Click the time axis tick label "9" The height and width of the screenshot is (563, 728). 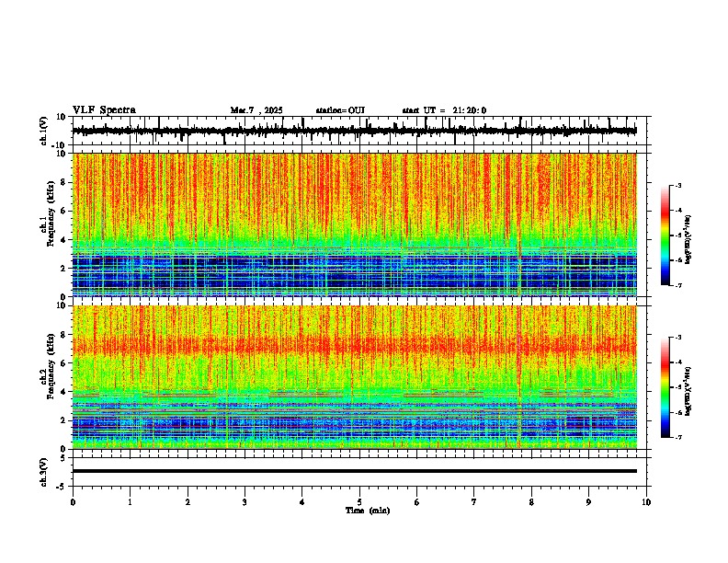click(x=588, y=502)
